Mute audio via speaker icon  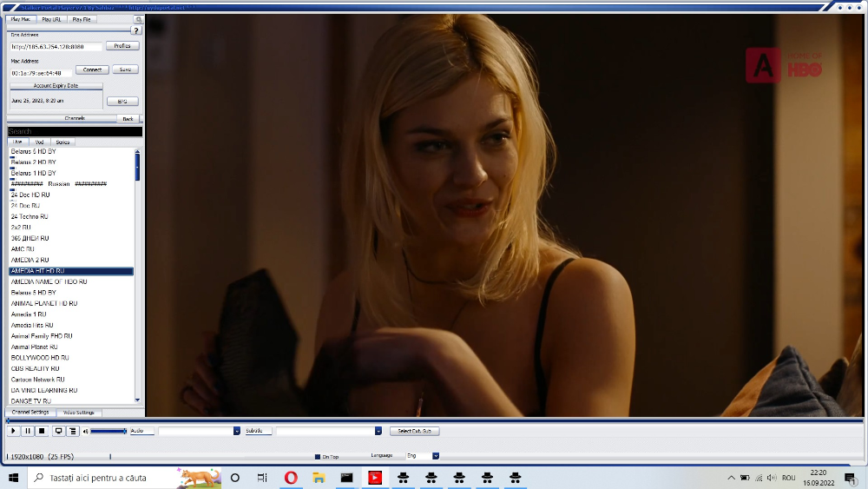pos(86,432)
